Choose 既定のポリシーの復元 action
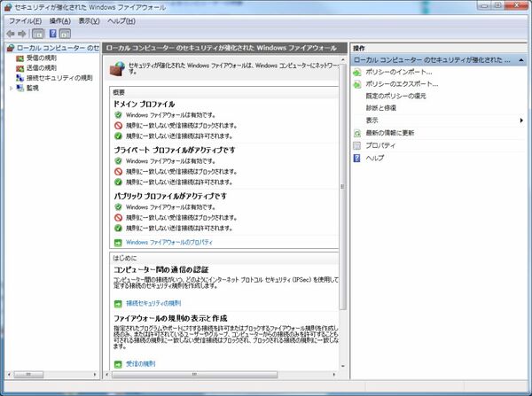The height and width of the screenshot is (396, 532). pos(395,96)
